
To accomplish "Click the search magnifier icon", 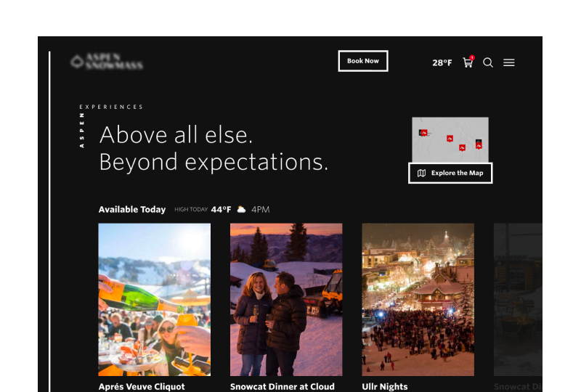I will click(488, 62).
